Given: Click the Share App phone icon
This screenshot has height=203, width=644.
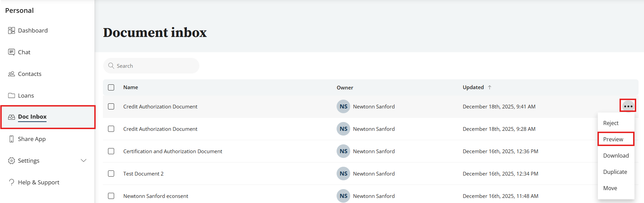Looking at the screenshot, I should point(12,139).
